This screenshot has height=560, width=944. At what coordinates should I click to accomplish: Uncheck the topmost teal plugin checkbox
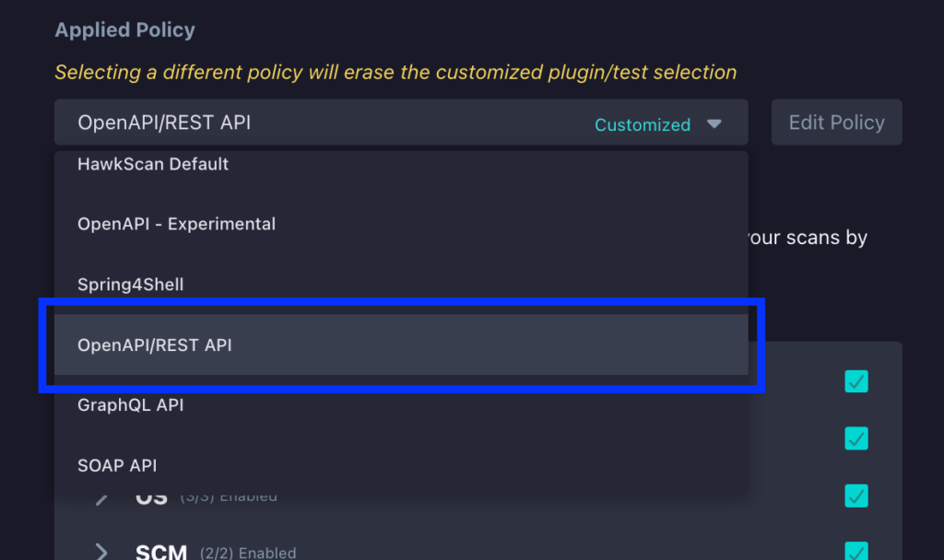click(855, 380)
